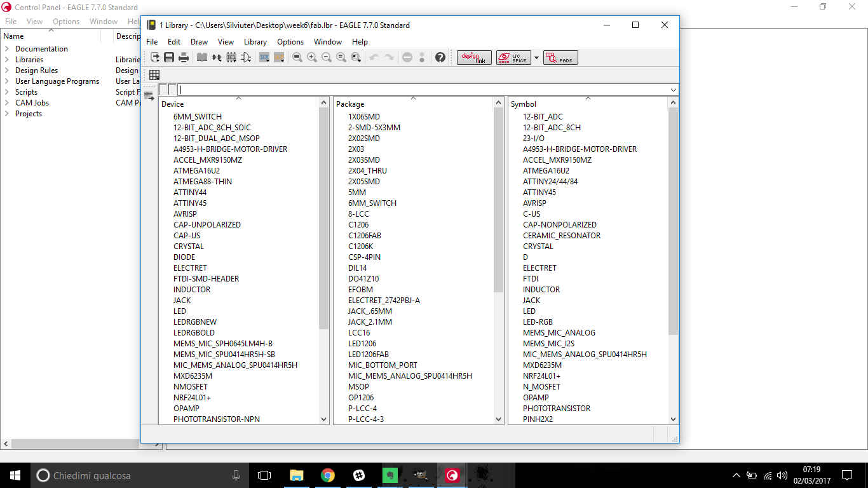This screenshot has width=868, height=488.
Task: Click the Zoom select magnifier icon
Action: (x=356, y=58)
